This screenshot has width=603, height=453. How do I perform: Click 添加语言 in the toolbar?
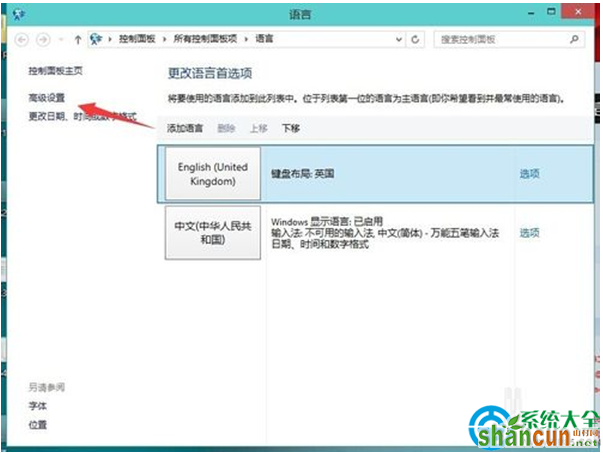pos(185,128)
